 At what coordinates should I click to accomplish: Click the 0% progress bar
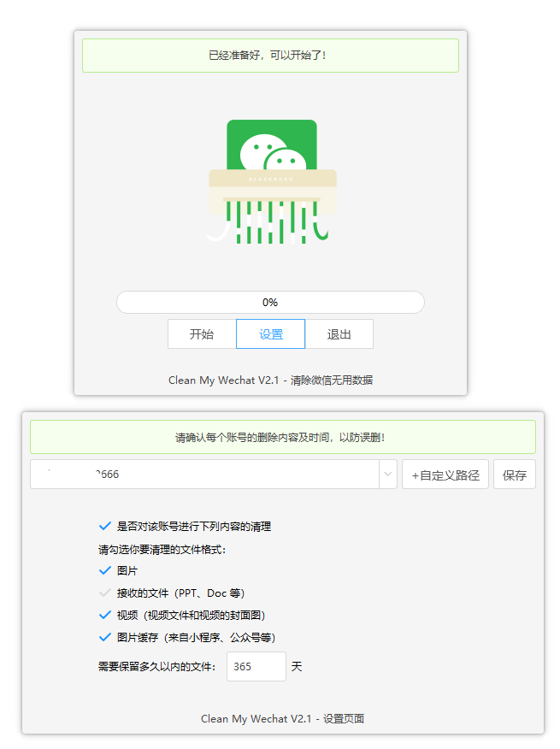coord(270,303)
